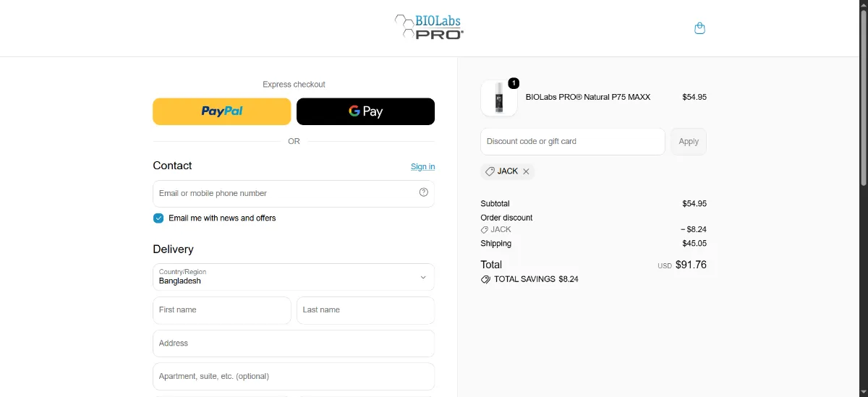
Task: Click the P75 MAXX product thumbnail
Action: click(499, 98)
